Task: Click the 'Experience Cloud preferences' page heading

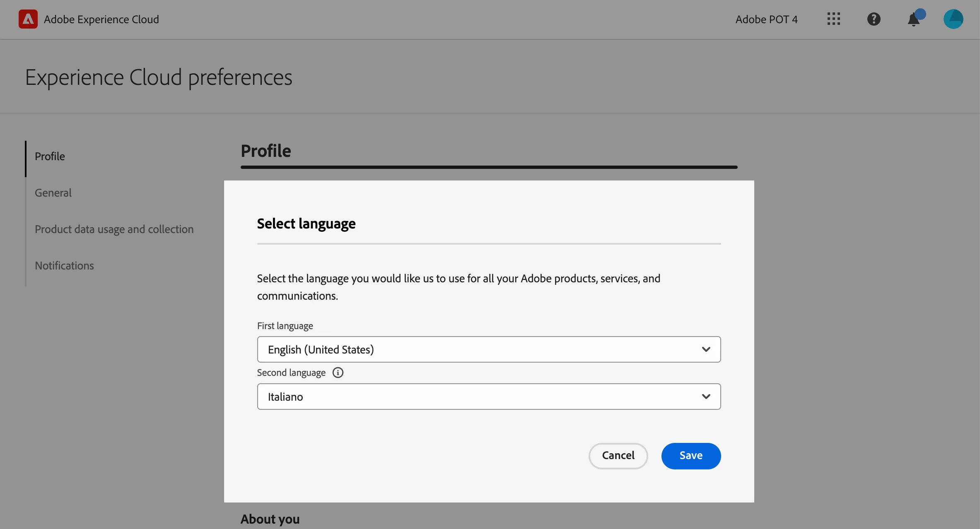Action: tap(159, 77)
